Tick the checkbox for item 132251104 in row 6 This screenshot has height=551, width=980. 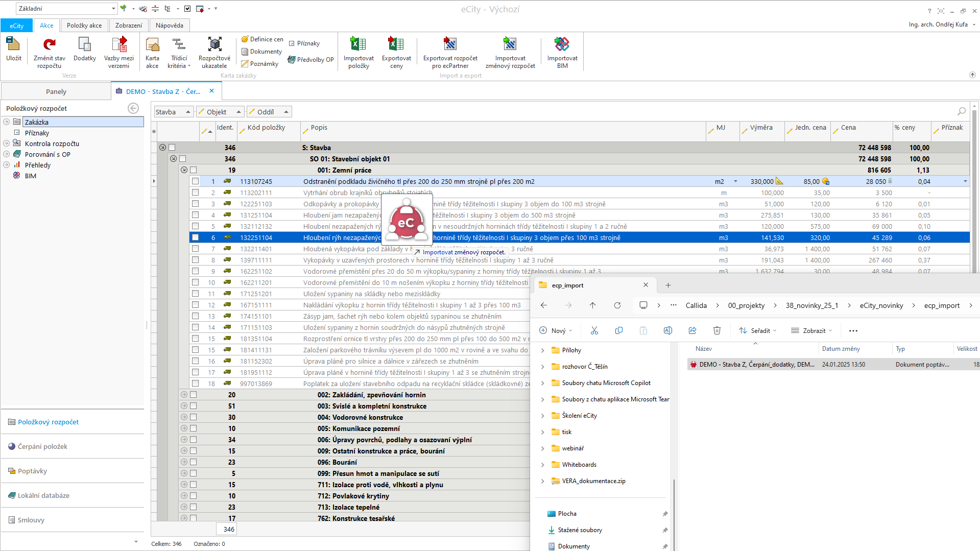[x=195, y=237]
